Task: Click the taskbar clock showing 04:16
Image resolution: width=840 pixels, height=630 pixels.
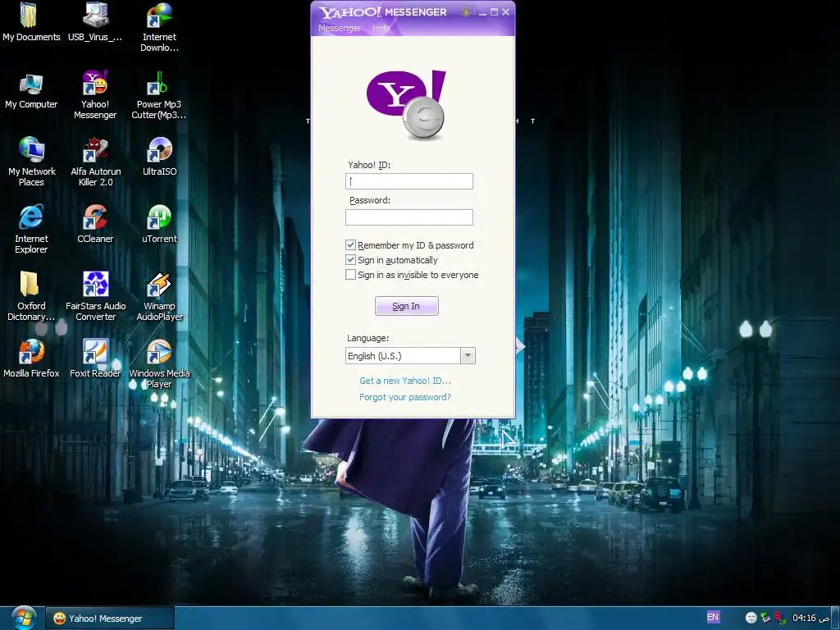Action: [810, 618]
